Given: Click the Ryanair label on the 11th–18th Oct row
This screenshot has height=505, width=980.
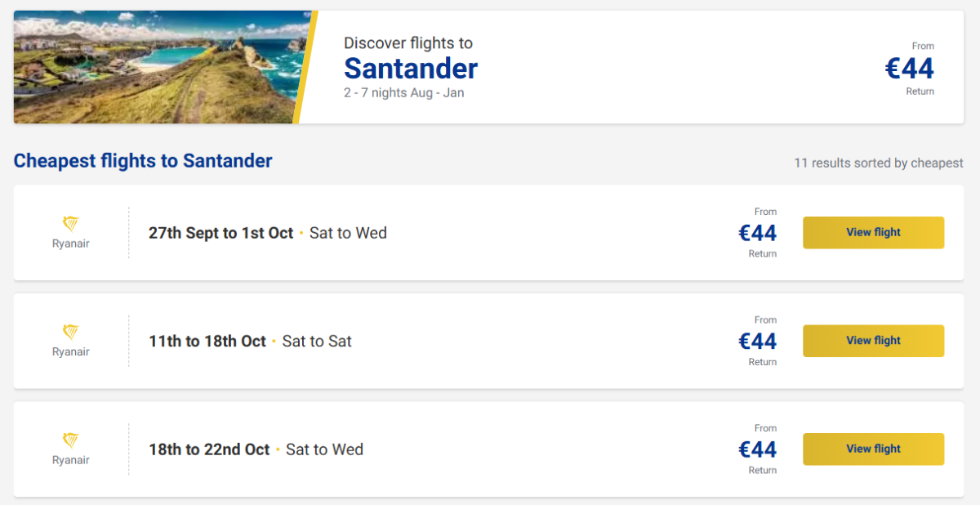Looking at the screenshot, I should pos(71,351).
